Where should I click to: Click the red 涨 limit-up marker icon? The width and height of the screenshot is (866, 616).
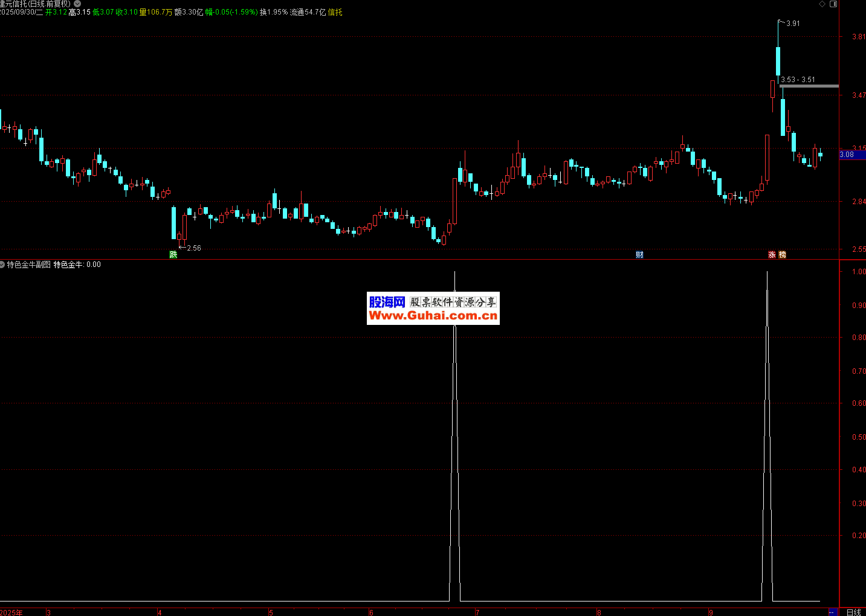772,255
